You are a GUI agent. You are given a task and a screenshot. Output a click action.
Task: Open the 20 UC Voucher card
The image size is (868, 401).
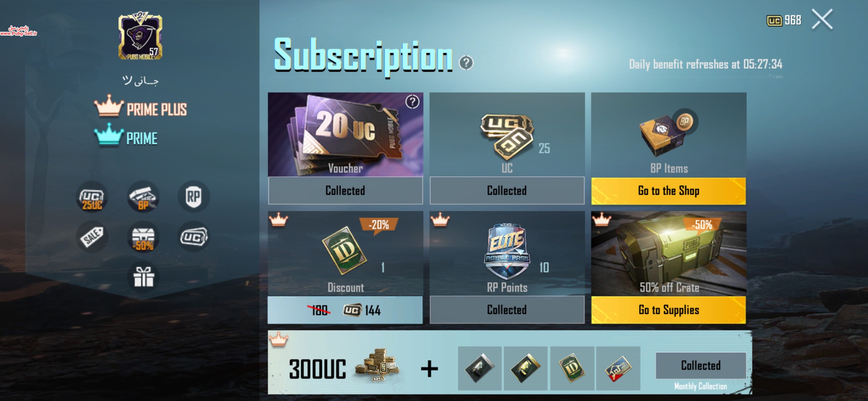click(345, 134)
